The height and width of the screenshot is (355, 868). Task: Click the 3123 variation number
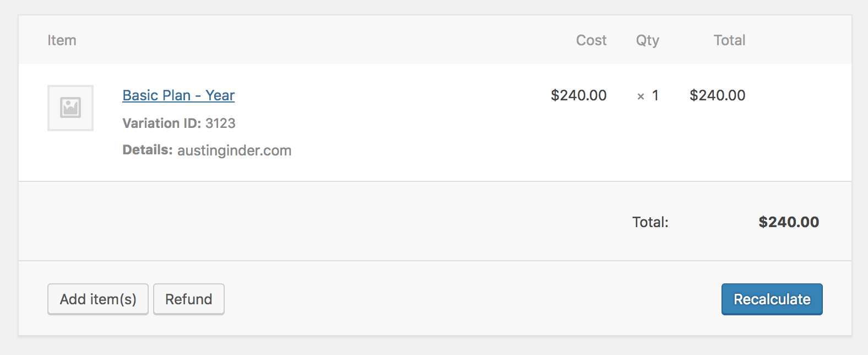[x=220, y=123]
